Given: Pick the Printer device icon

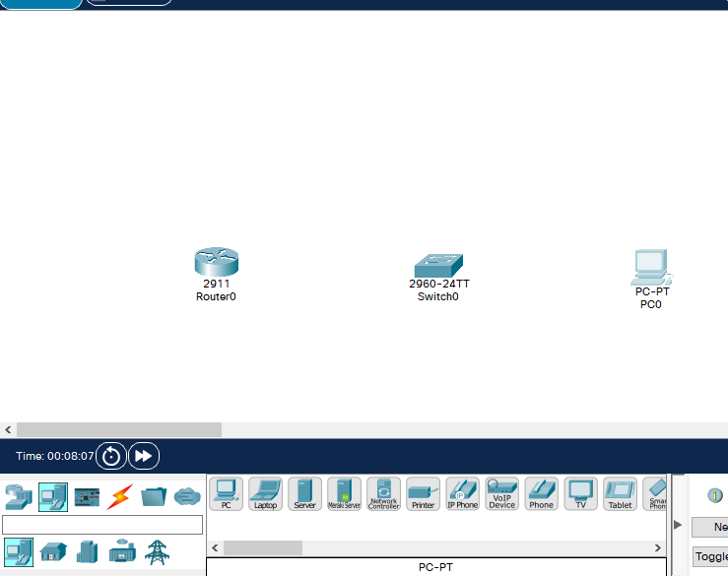Looking at the screenshot, I should (423, 494).
